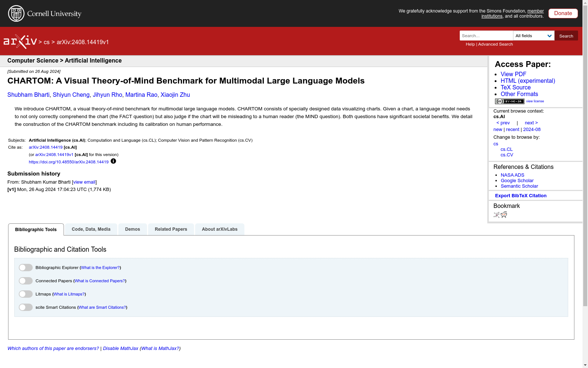This screenshot has height=368, width=588.
Task: Bookmark with the BibSonomy icon
Action: pos(496,215)
